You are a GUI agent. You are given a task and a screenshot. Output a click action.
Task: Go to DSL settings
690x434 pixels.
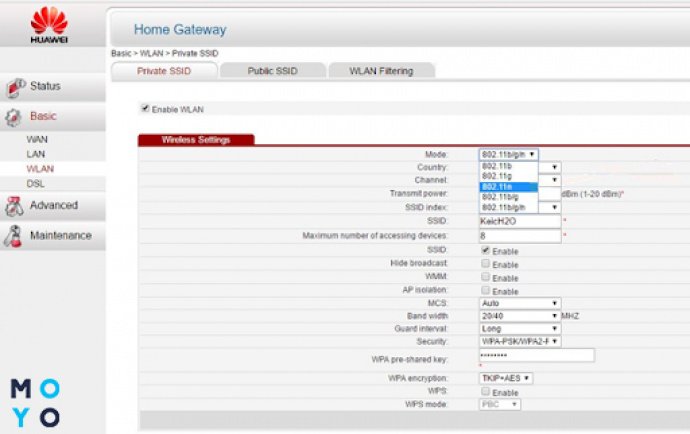[35, 184]
